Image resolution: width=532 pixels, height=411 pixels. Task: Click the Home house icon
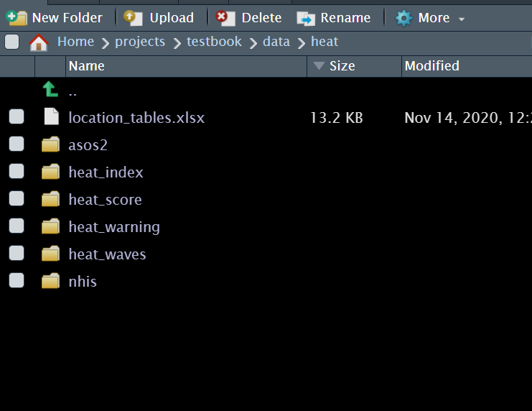click(x=39, y=42)
